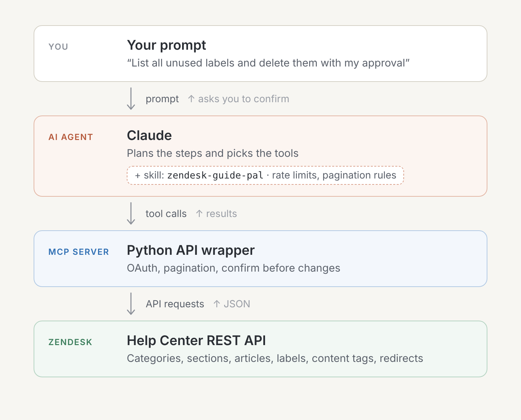Click the down arrow beside "tool calls"

131,213
